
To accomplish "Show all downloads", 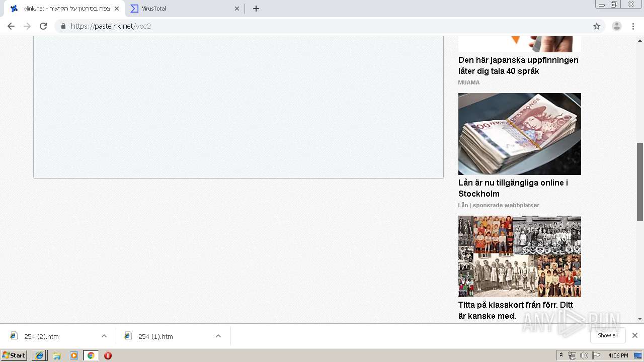I will [x=608, y=335].
